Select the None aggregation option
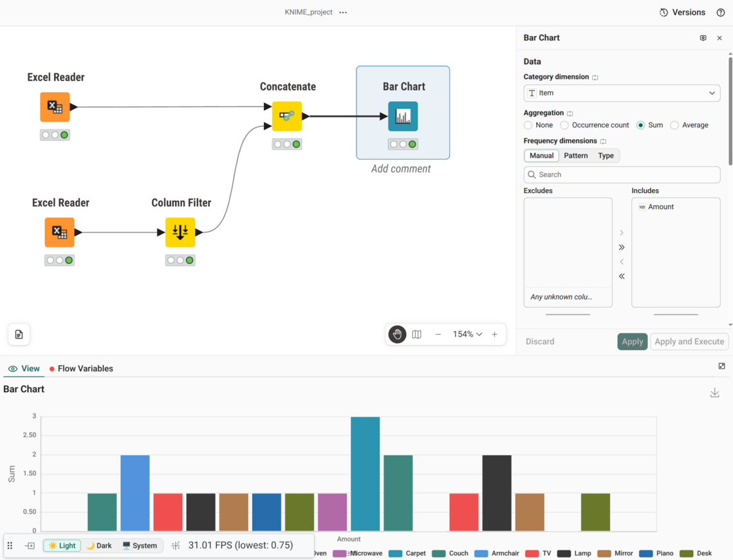This screenshot has width=733, height=560. click(528, 126)
